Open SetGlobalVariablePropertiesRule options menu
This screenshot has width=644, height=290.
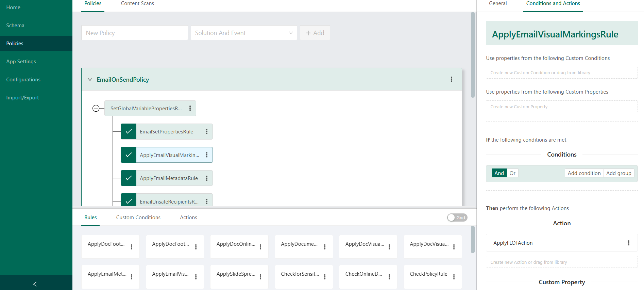point(190,108)
